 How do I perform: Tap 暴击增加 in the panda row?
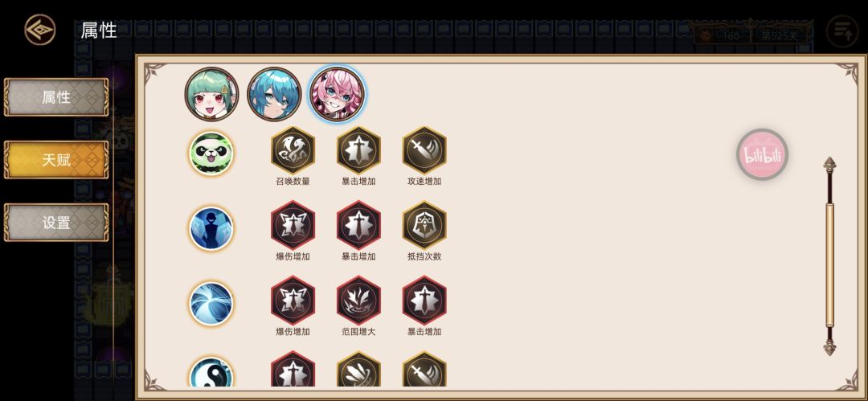click(358, 150)
